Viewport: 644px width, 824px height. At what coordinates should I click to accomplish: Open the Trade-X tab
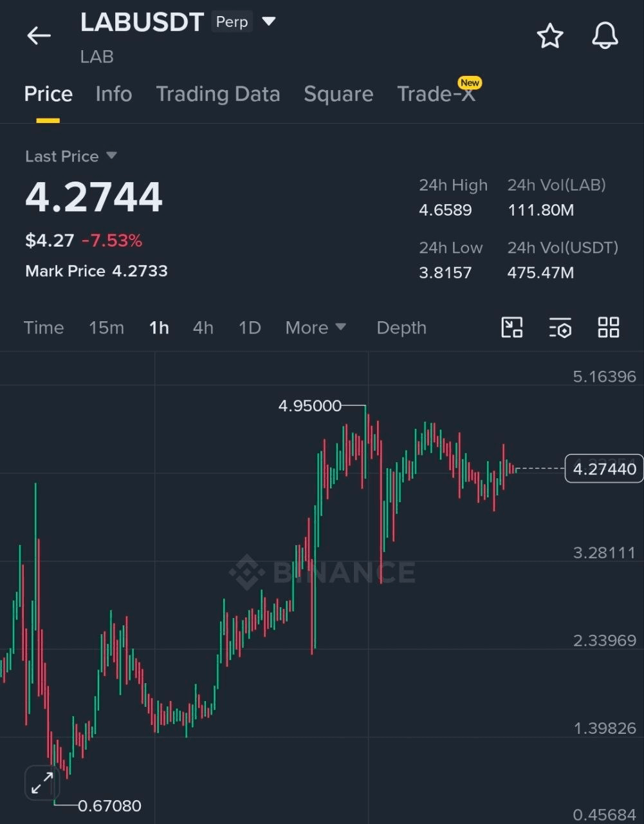[436, 94]
